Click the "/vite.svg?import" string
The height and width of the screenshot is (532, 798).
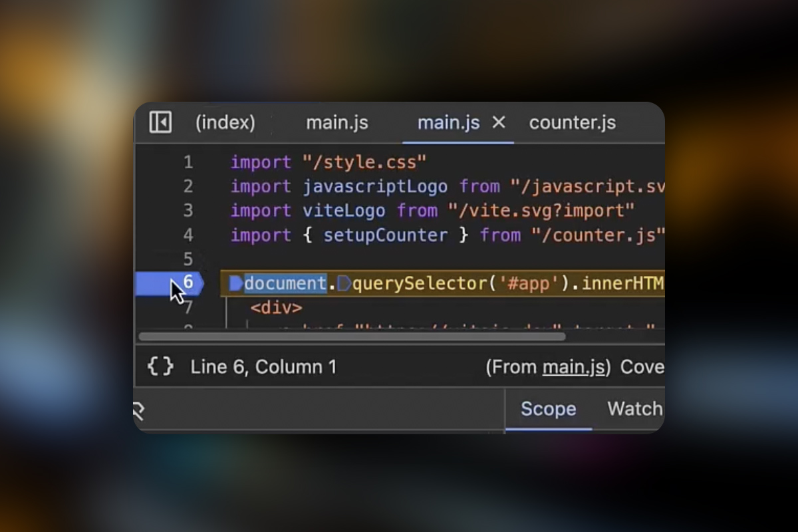541,211
